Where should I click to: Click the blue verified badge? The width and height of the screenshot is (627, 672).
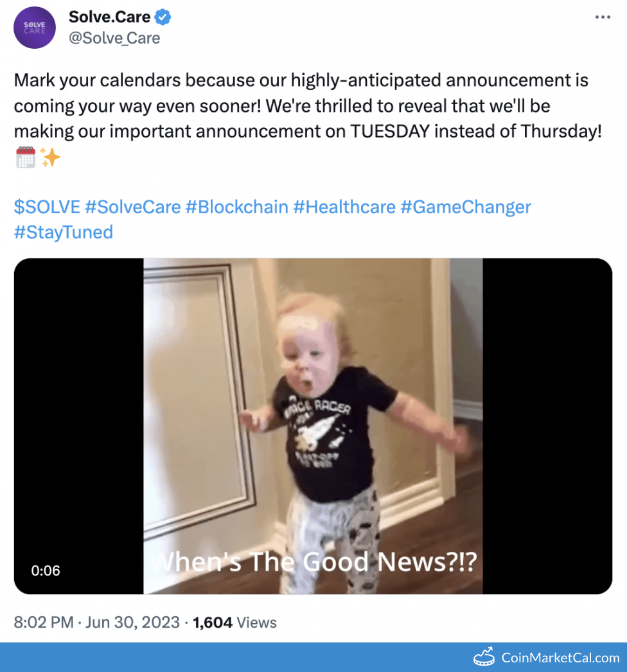click(x=163, y=17)
